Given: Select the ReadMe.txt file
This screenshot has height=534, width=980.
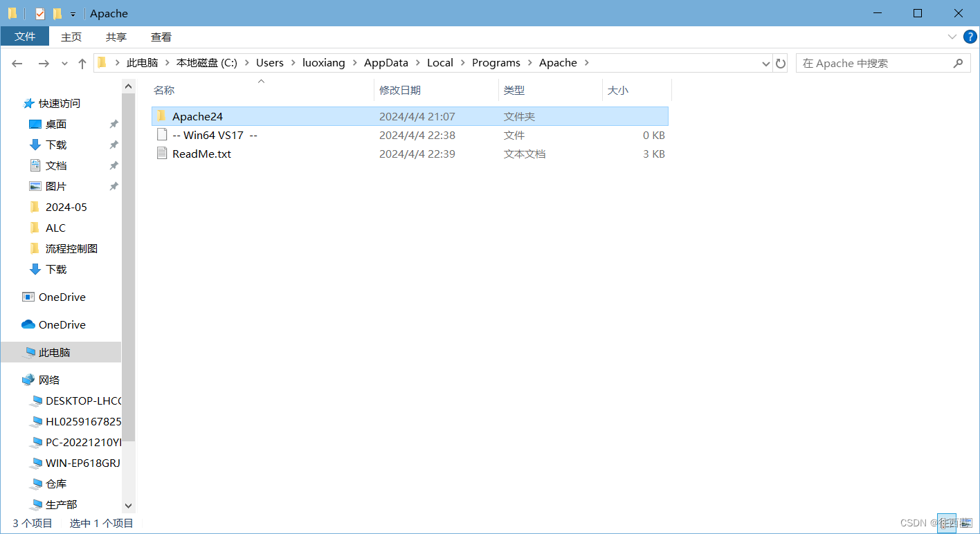Looking at the screenshot, I should [410, 154].
